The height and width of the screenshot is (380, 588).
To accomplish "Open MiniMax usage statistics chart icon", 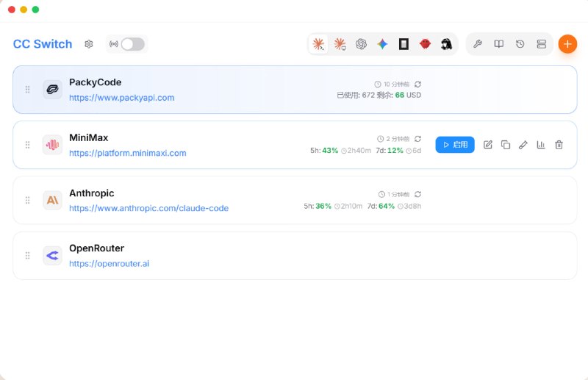I will tap(541, 144).
